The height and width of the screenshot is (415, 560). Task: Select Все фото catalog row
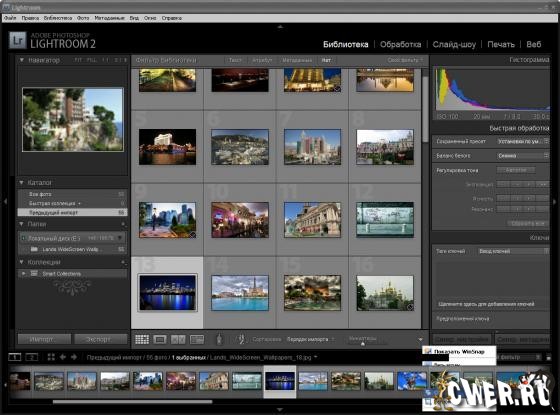72,194
